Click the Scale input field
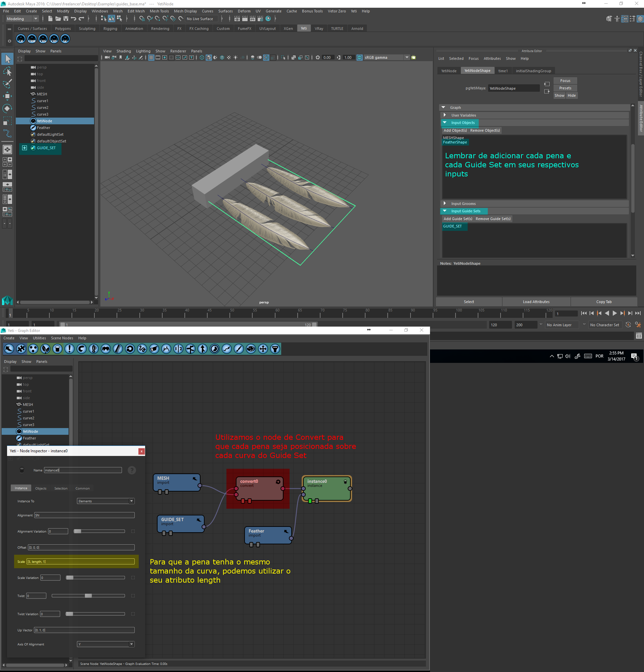The height and width of the screenshot is (672, 644). coord(81,561)
